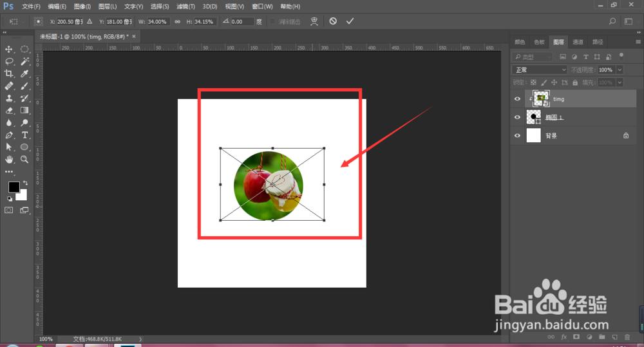
Task: Toggle lock image pixels (brush icon)
Action: (x=544, y=82)
